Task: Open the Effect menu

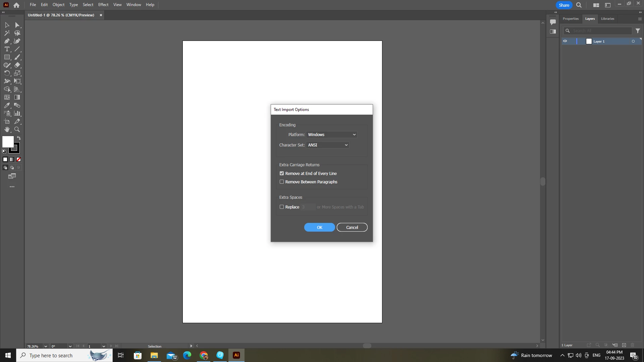Action: click(103, 5)
